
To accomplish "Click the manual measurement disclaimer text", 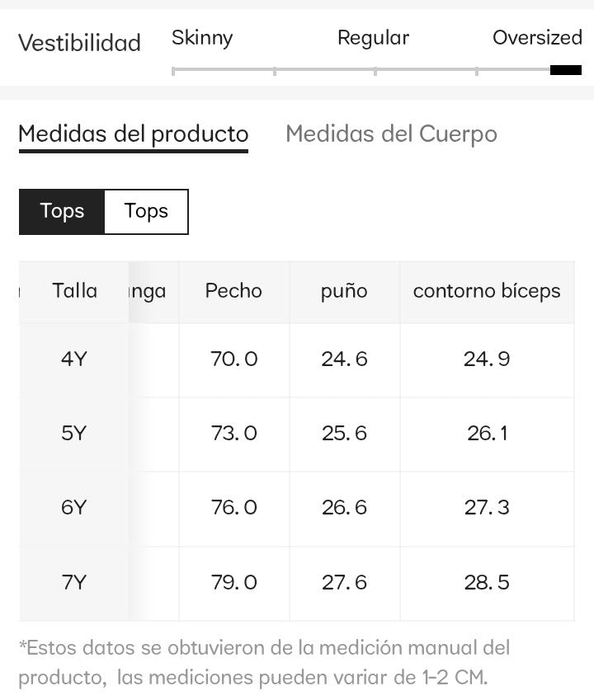I will (x=264, y=663).
